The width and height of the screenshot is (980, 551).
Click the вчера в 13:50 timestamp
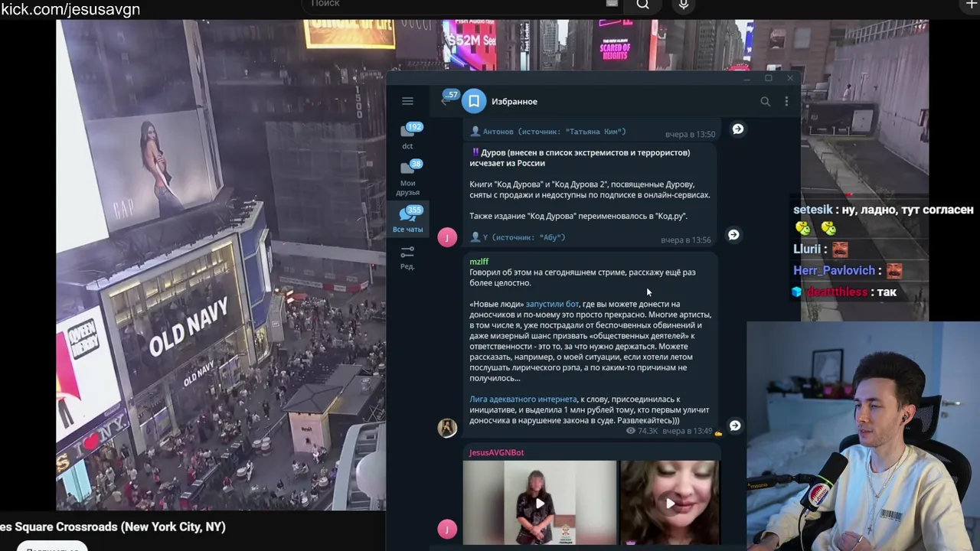(x=691, y=135)
